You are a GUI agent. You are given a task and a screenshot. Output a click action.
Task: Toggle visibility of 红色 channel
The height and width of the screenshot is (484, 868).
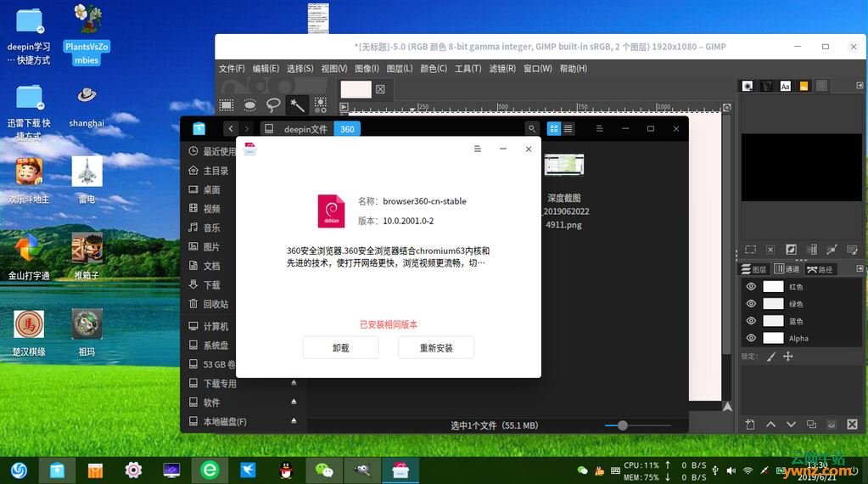[751, 286]
